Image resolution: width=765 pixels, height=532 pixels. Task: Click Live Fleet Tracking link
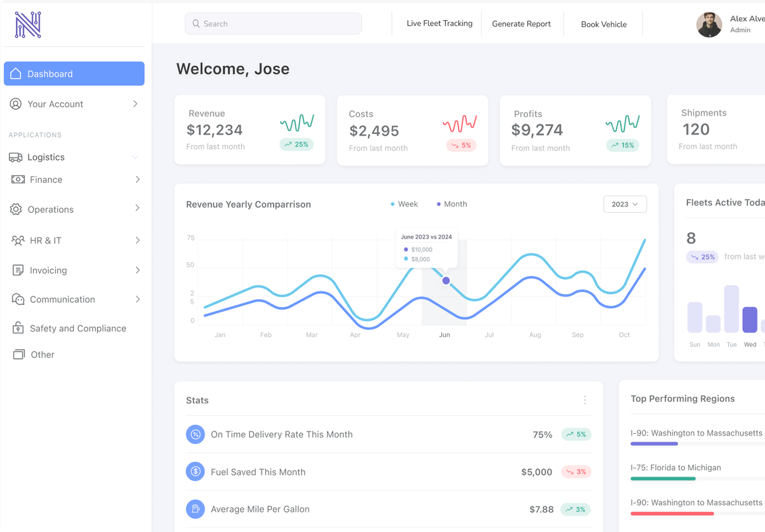tap(439, 23)
